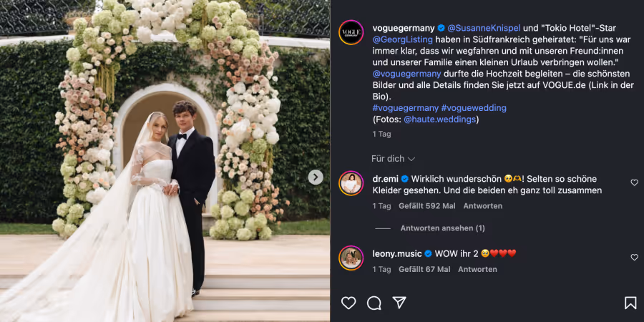Expand 'Antworten ansehen (1)' replies

pos(442,228)
